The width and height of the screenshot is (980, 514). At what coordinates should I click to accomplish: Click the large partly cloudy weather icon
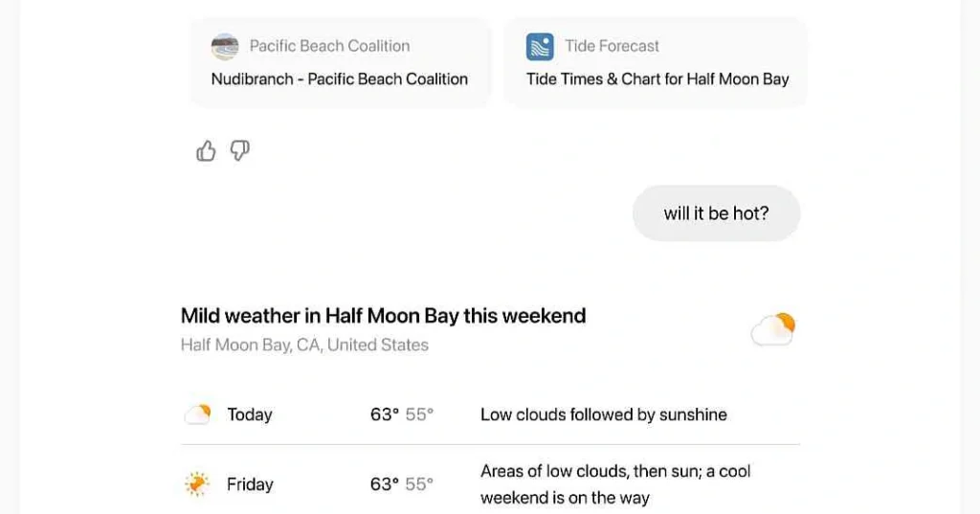[773, 329]
